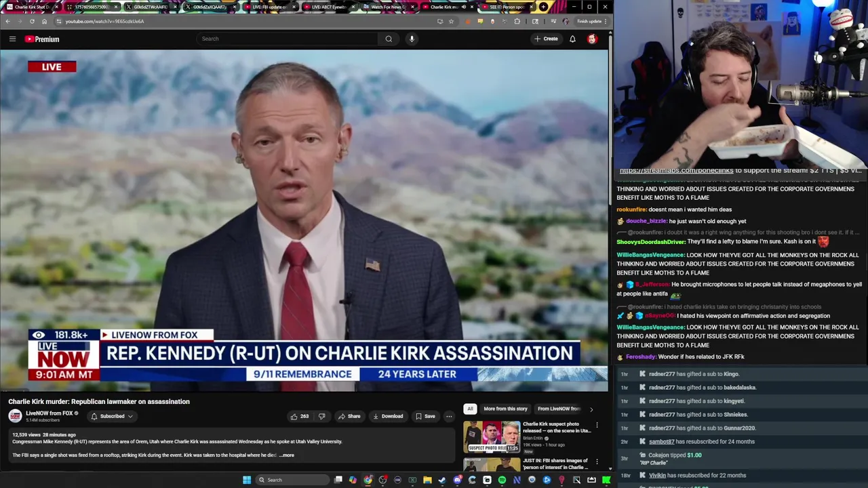The width and height of the screenshot is (868, 488).
Task: Switch to the LIVE: FBI update tab
Action: pos(270,7)
